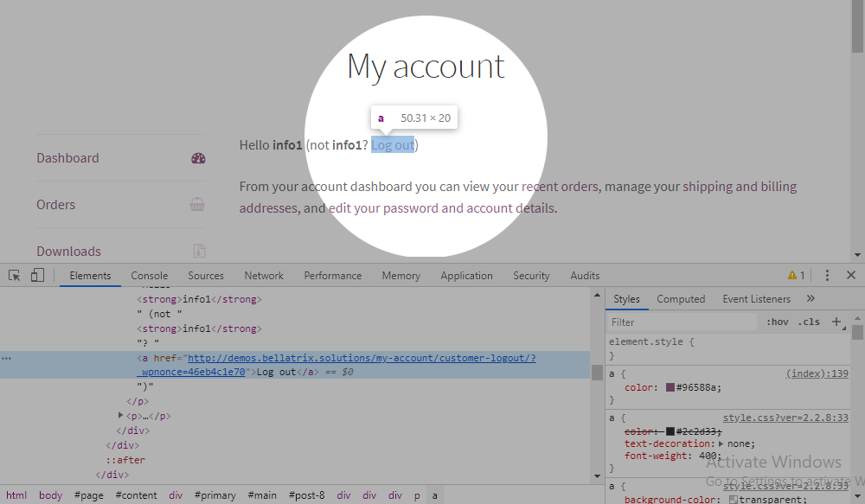Select the #post-8 breadcrumb
This screenshot has height=504, width=865.
coord(306,495)
